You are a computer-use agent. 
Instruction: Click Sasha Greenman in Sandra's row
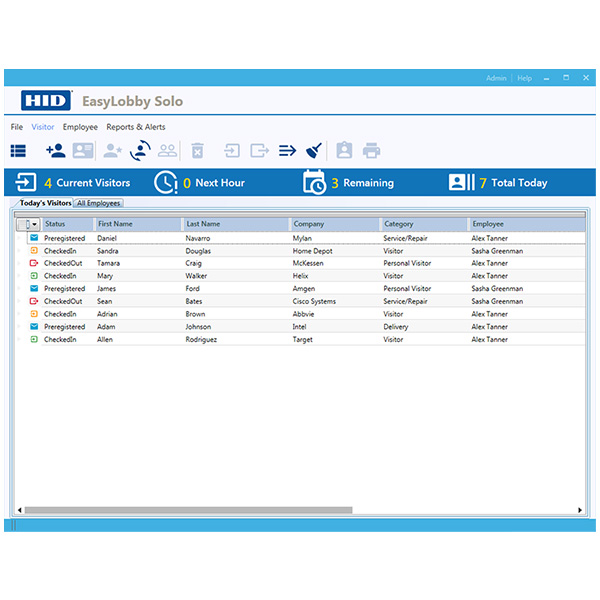pyautogui.click(x=497, y=251)
